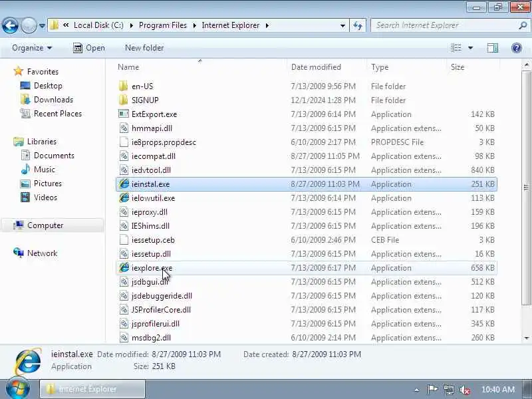Click the ielowutil.exe Internet Explorer icon
This screenshot has height=399, width=532.
(124, 198)
